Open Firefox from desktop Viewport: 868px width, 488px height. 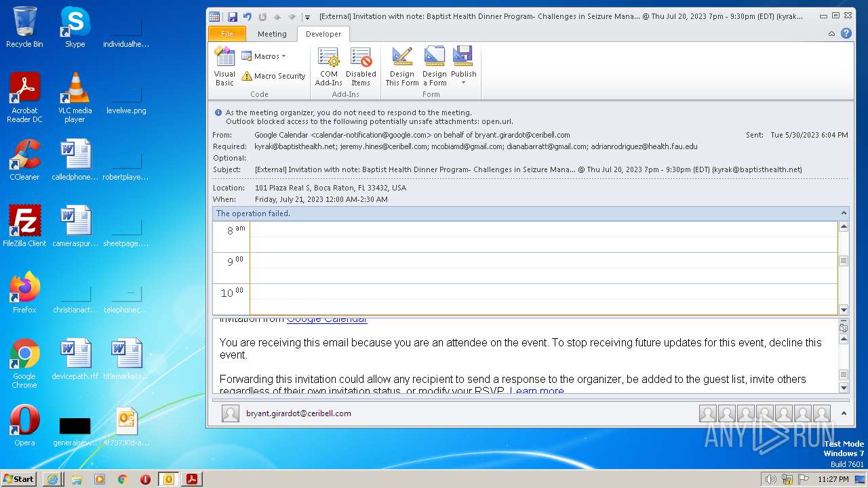click(x=24, y=293)
